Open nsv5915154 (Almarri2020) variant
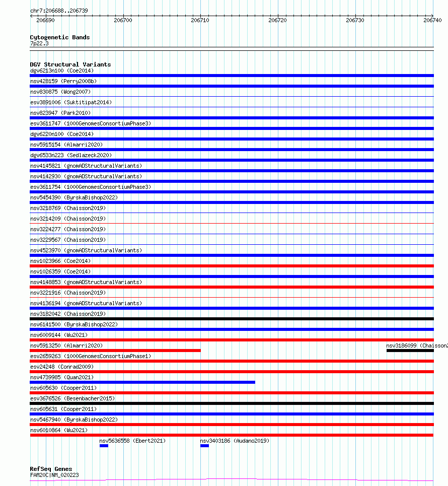Image resolution: width=448 pixels, height=486 pixels. pyautogui.click(x=66, y=145)
